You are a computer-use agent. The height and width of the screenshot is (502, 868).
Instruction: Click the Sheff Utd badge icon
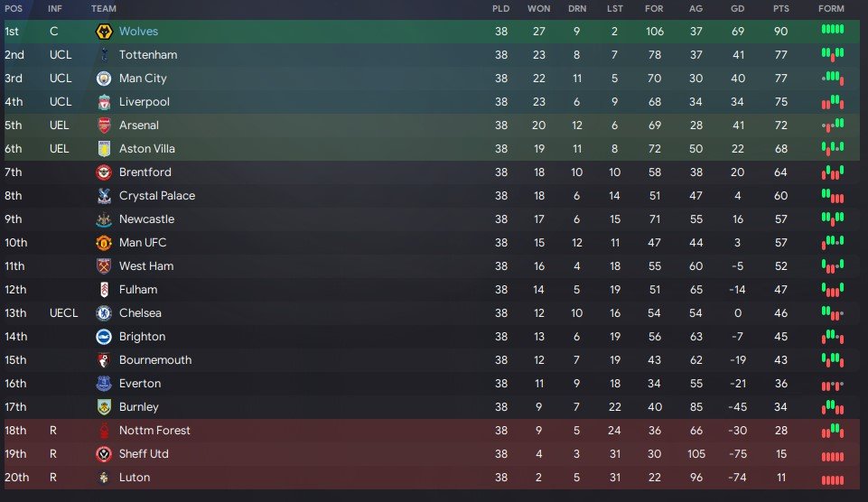click(104, 454)
